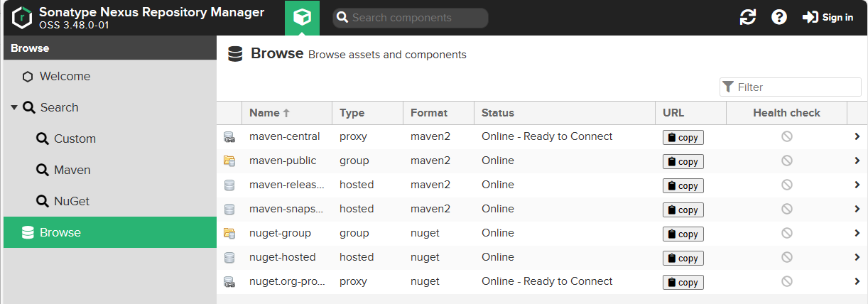
Task: Focus the Search components field
Action: tap(410, 18)
